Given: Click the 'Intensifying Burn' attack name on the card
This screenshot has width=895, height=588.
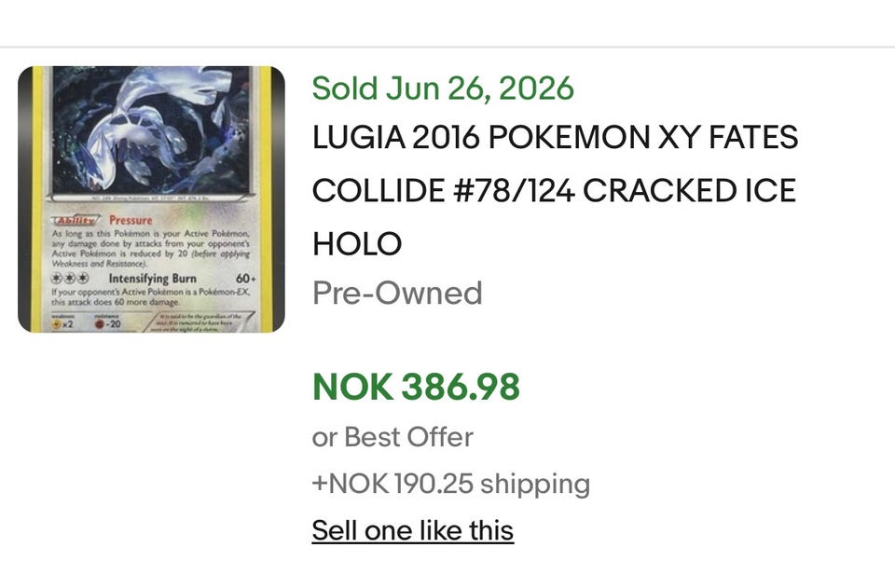Looking at the screenshot, I should coord(152,279).
